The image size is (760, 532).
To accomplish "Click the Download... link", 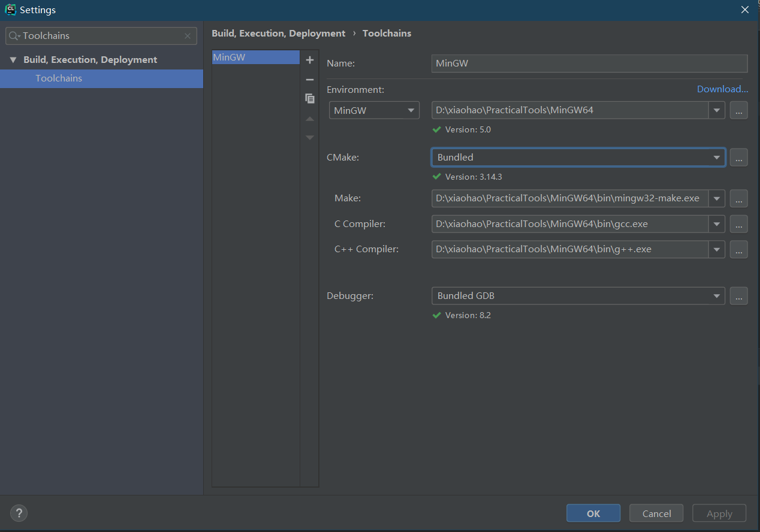I will tap(722, 89).
